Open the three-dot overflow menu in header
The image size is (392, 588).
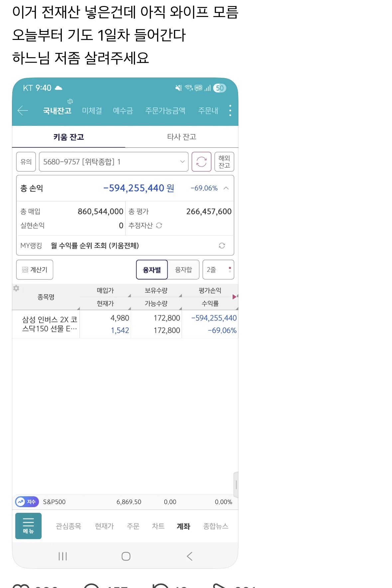click(230, 110)
